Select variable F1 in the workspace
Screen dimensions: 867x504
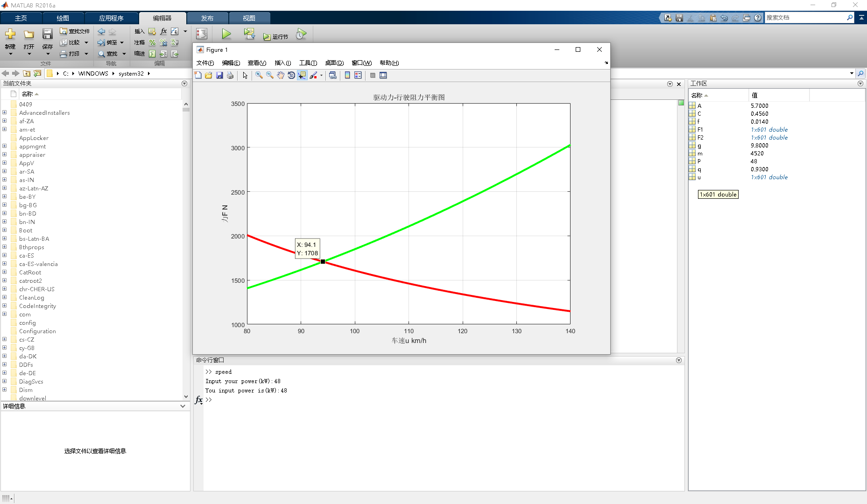[x=700, y=130]
